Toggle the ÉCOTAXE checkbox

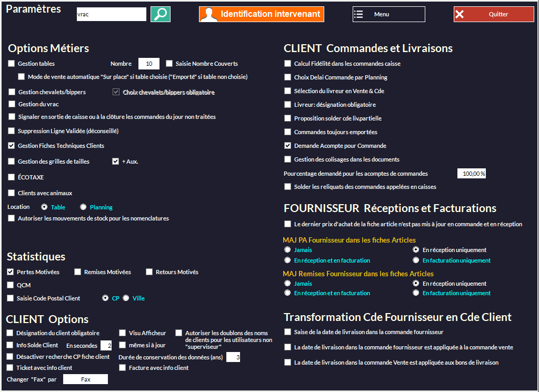(12, 177)
